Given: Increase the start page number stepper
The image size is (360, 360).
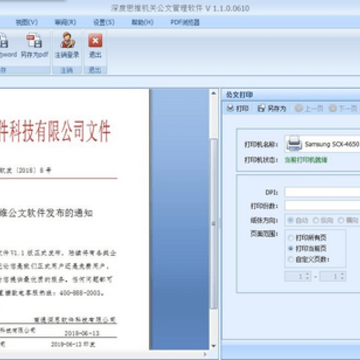Looking at the screenshot, I should (x=307, y=274).
